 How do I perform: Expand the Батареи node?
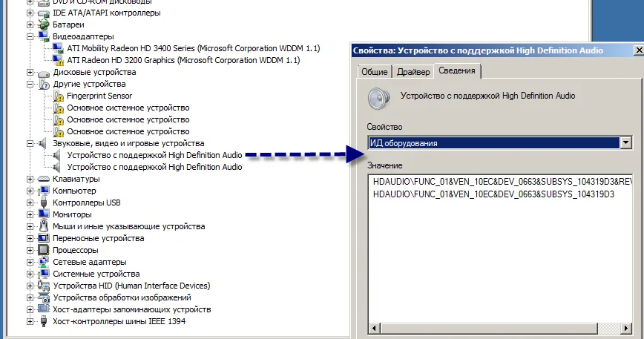[30, 25]
